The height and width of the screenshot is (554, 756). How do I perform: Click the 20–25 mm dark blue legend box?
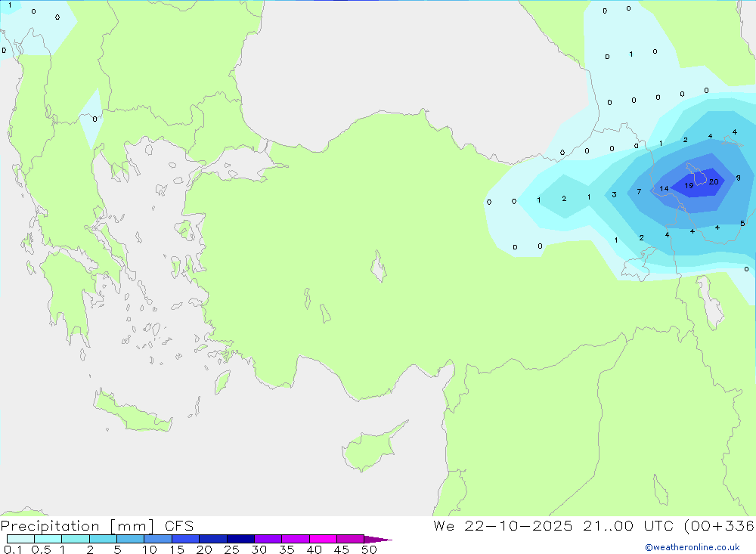point(212,539)
